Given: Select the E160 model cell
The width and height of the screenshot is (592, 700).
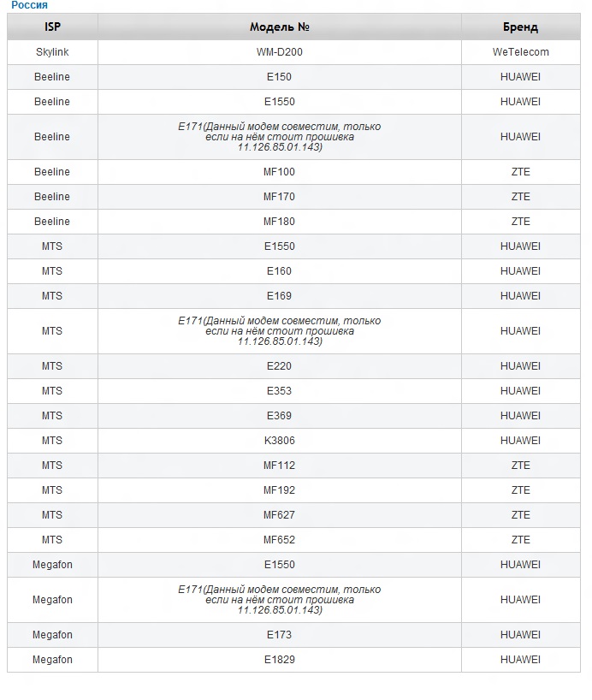Looking at the screenshot, I should (x=279, y=271).
